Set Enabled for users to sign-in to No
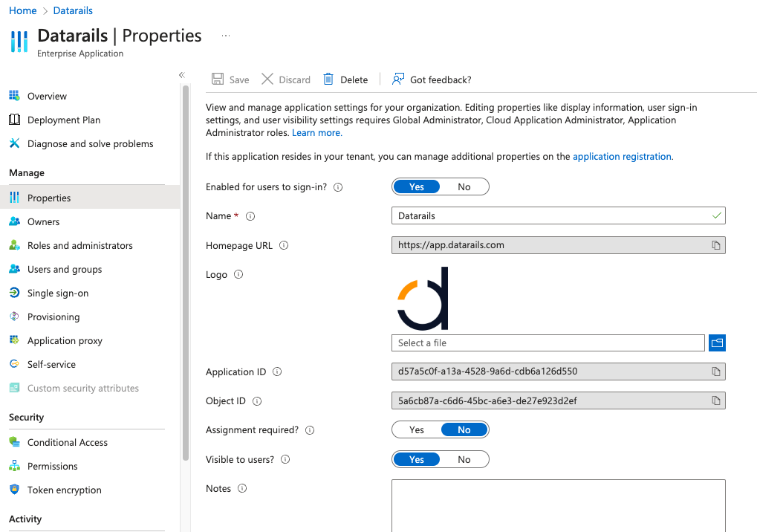The width and height of the screenshot is (757, 532). click(464, 187)
